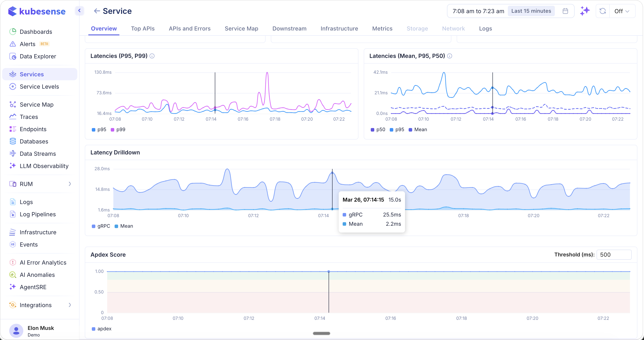The image size is (644, 340).
Task: Open the Off auto-refresh dropdown
Action: (x=622, y=11)
